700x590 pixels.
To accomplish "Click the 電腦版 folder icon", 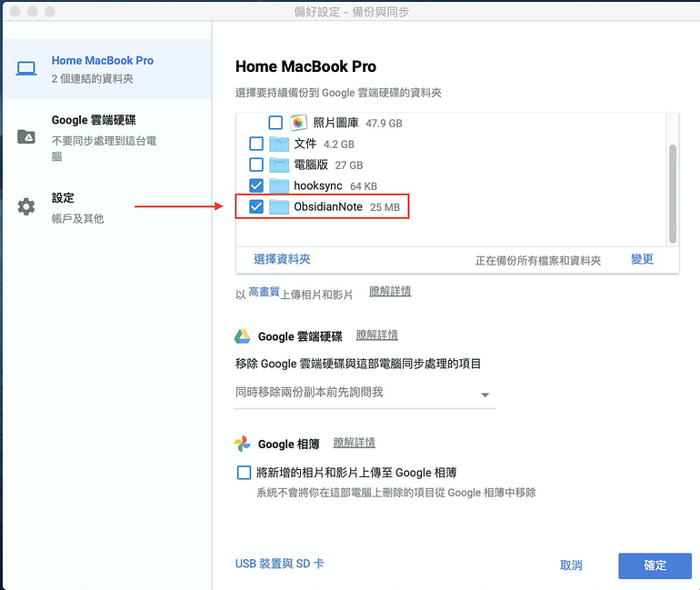I will [279, 165].
